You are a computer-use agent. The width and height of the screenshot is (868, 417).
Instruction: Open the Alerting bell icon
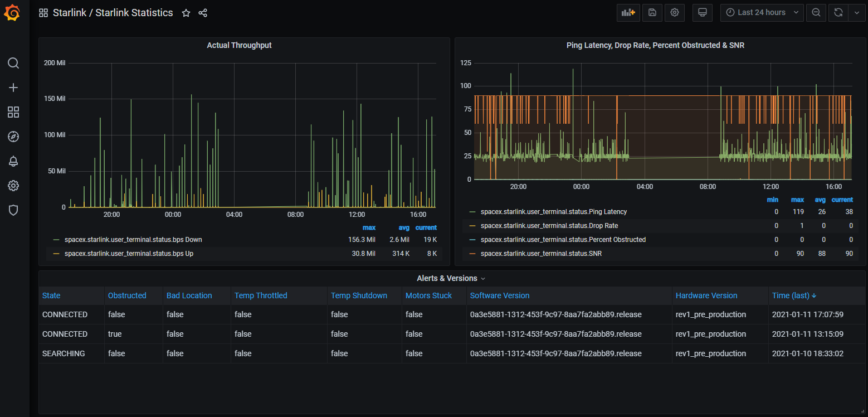[x=13, y=161]
